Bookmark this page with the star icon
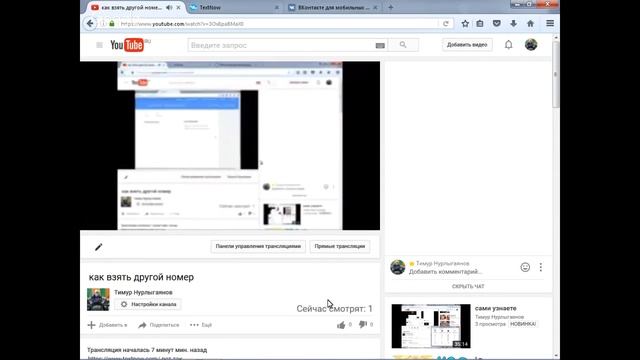This screenshot has height=360, width=640. pos(465,24)
